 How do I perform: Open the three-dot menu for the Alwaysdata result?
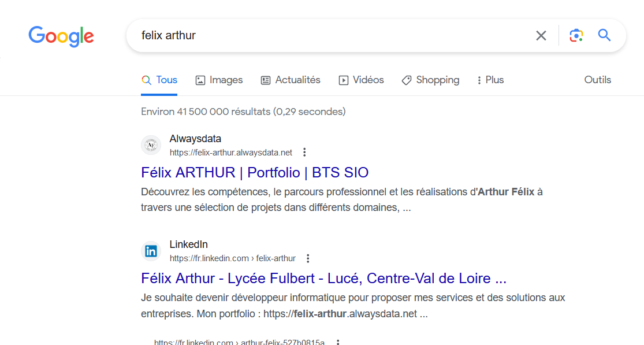pos(304,153)
